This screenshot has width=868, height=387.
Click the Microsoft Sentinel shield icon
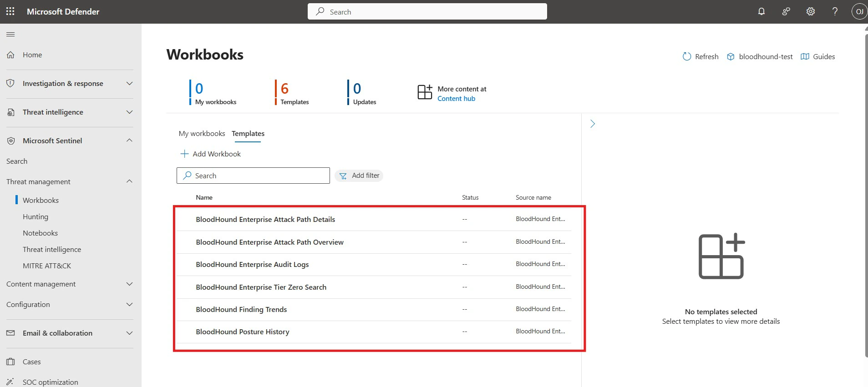click(x=11, y=141)
